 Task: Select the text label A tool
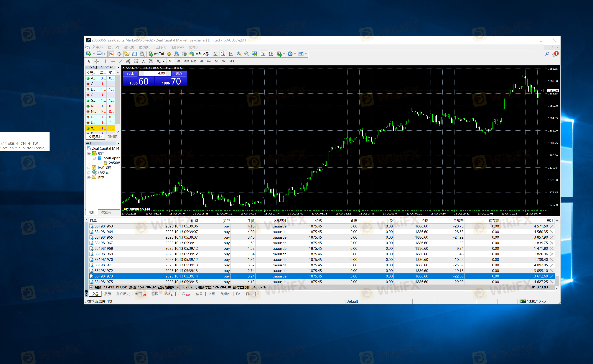[143, 61]
